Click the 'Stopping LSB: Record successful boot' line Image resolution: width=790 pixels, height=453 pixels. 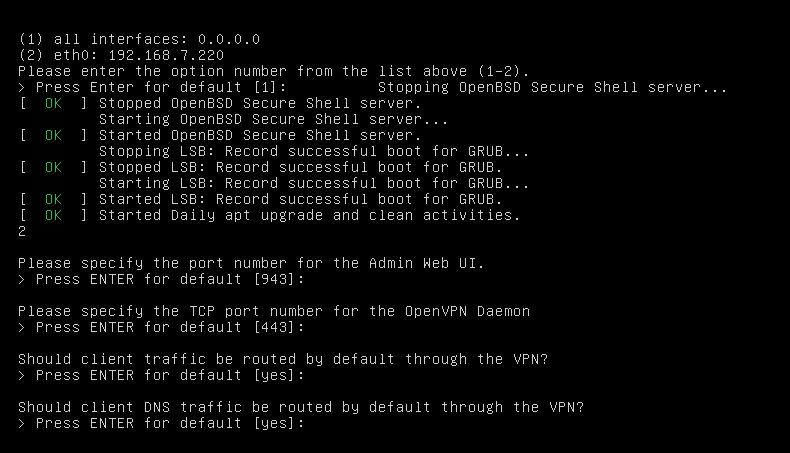click(314, 151)
